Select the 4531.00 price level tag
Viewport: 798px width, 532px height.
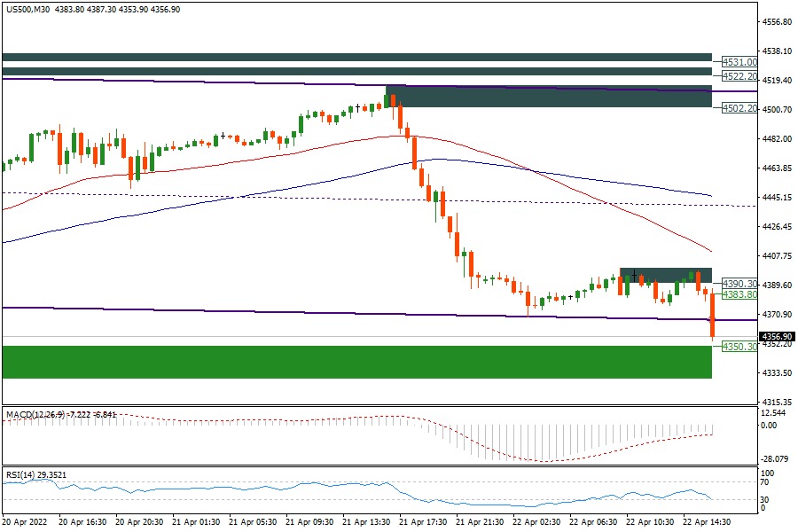(x=738, y=62)
